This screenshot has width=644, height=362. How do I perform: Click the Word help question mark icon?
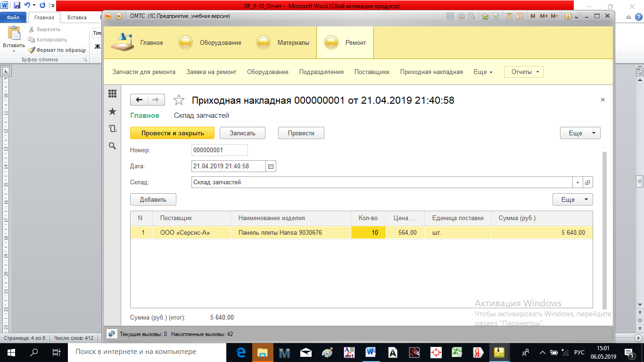[x=639, y=17]
